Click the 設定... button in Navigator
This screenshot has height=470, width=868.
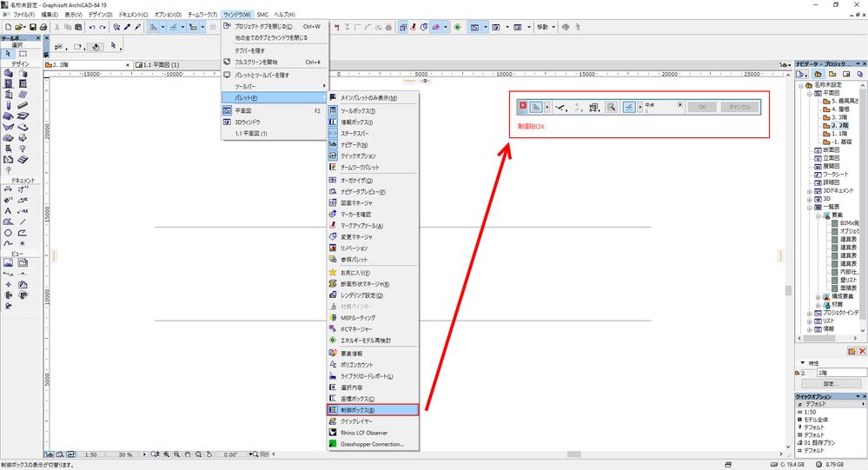click(832, 384)
